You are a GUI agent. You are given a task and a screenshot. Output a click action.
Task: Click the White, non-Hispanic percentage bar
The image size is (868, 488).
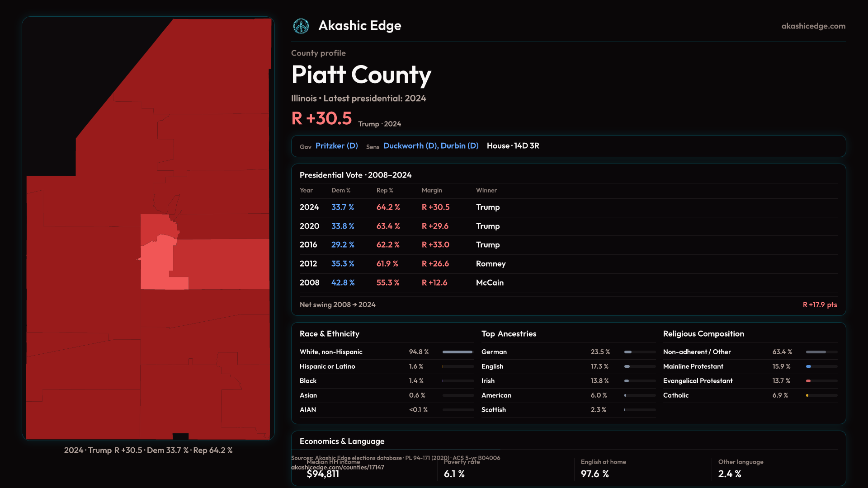[458, 352]
